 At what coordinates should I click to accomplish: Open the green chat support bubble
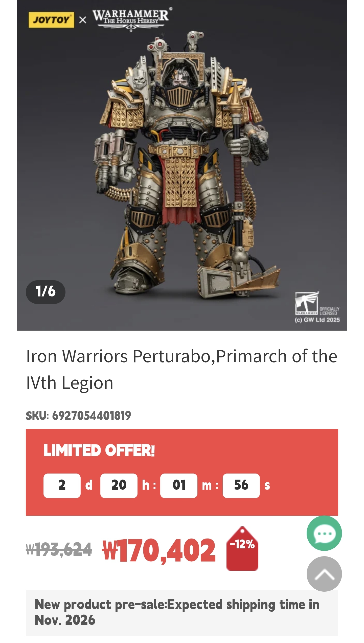pyautogui.click(x=324, y=533)
